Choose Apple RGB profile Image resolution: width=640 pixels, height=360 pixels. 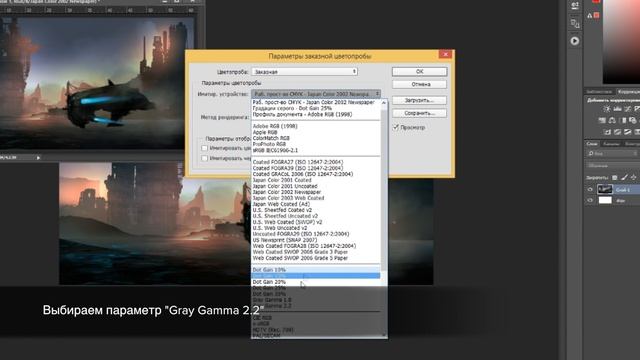point(316,132)
